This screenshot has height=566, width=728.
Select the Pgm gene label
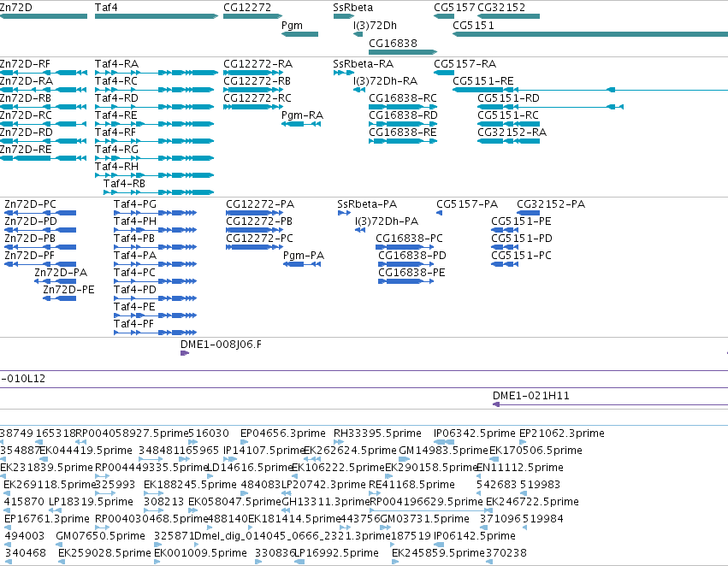click(292, 26)
